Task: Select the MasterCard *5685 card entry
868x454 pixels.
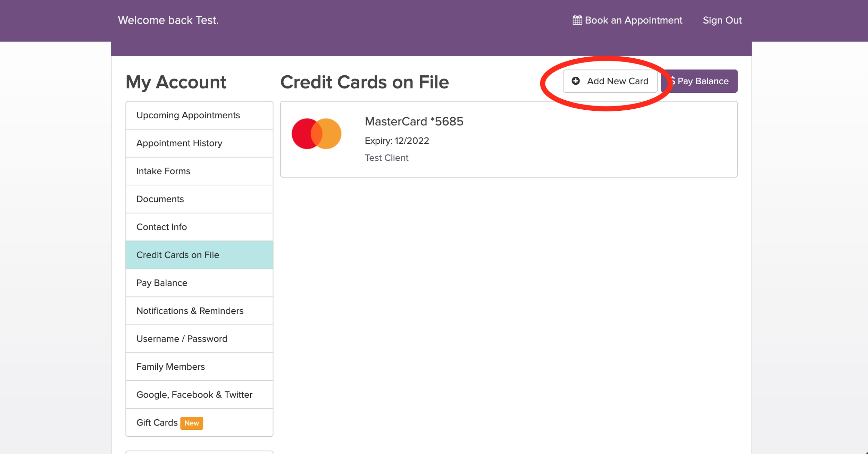Action: pos(414,121)
